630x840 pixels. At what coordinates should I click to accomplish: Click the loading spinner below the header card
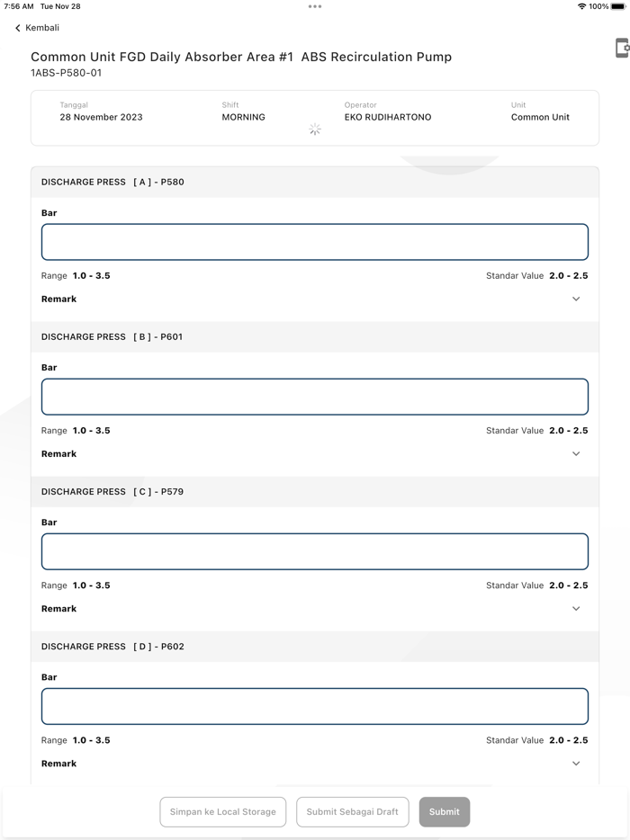pyautogui.click(x=315, y=130)
